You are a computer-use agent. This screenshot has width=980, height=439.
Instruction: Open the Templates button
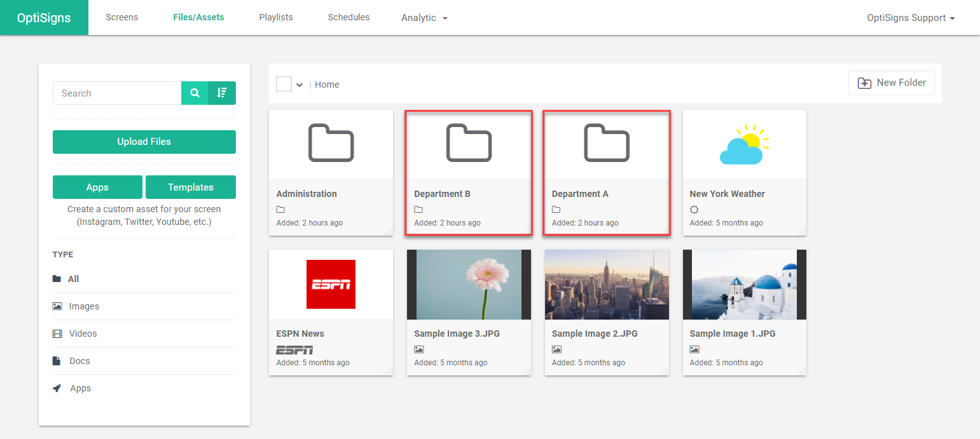coord(191,187)
